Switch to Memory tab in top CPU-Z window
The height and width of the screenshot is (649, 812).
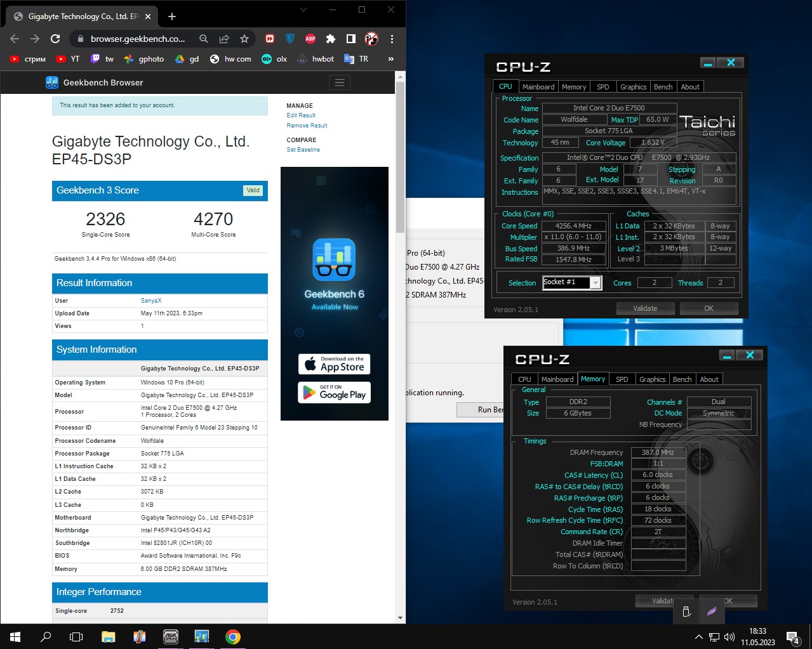[574, 87]
